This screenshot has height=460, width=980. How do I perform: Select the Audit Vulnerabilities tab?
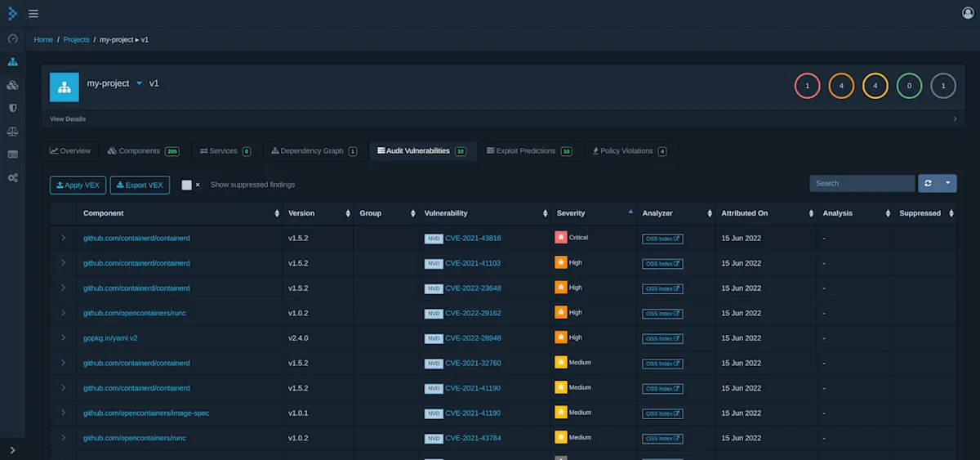421,151
